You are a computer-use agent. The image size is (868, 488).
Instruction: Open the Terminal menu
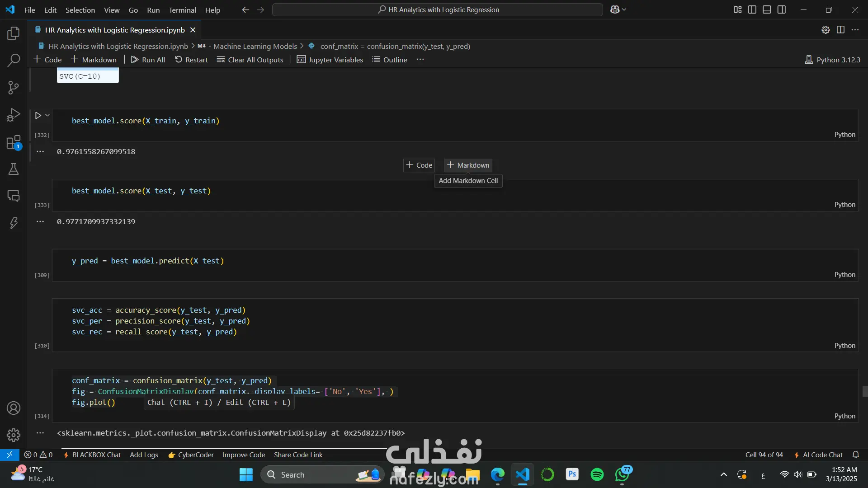click(x=182, y=10)
